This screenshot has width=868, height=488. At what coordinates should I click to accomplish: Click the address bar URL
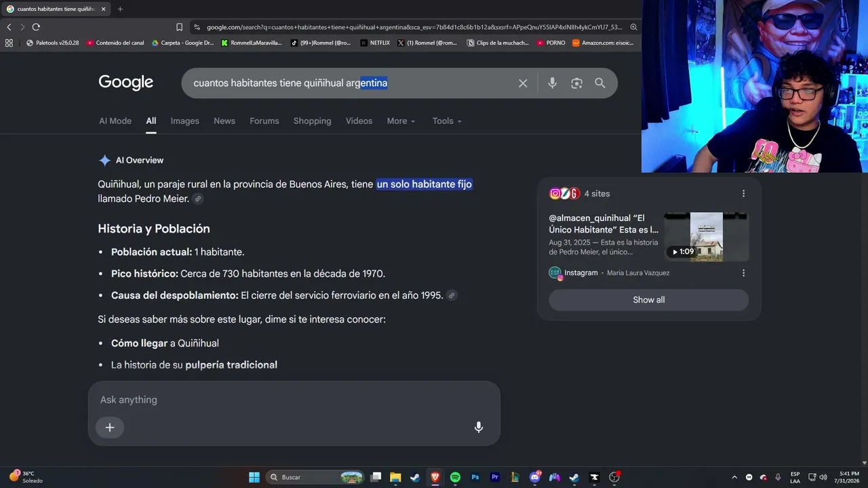[x=414, y=27]
